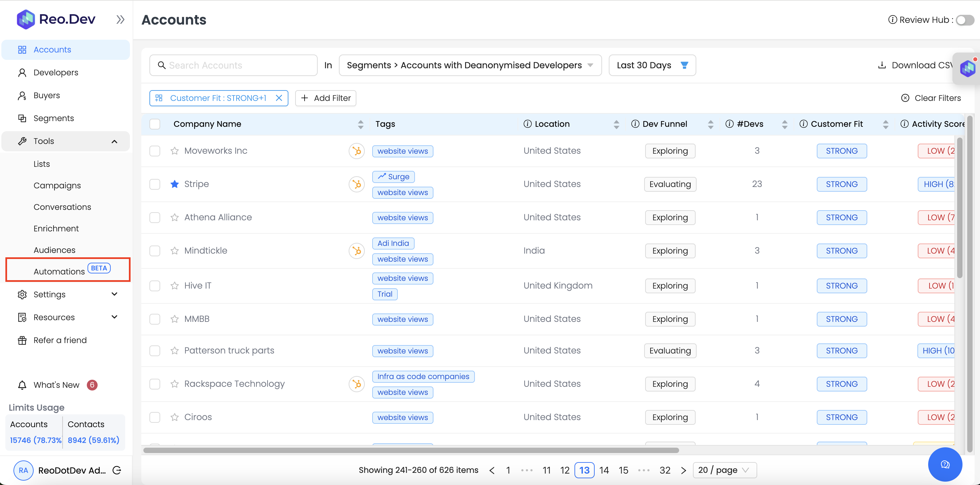Go to page 14 in pagination

point(604,470)
